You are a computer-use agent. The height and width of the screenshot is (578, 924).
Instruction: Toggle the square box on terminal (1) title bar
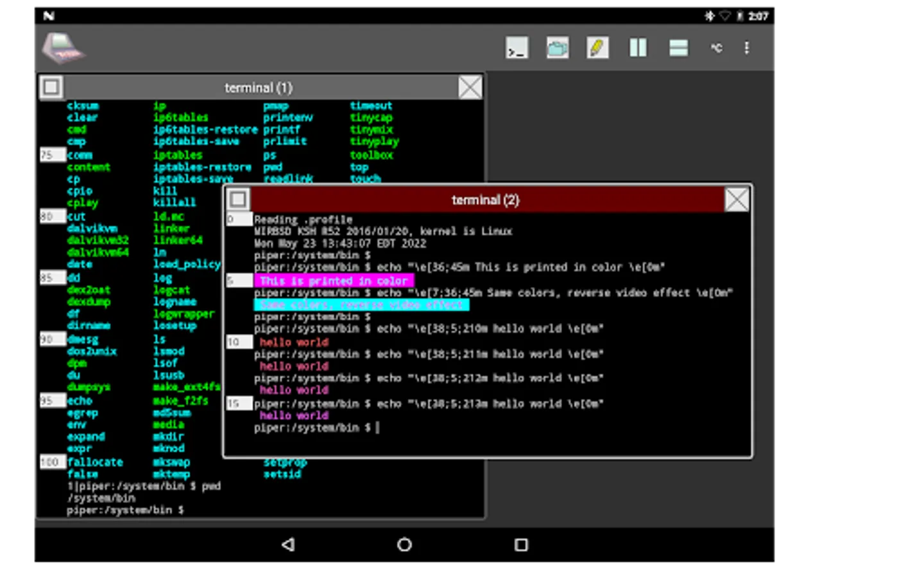pyautogui.click(x=51, y=87)
